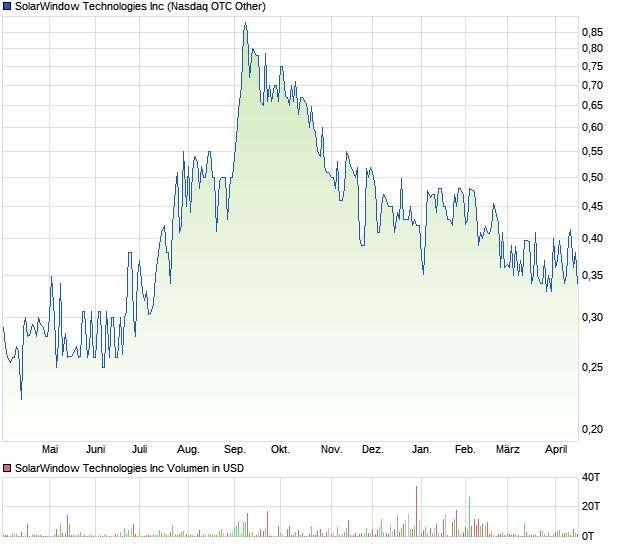Screen dimensions: 620x546
Task: Click the 0,20 price axis value
Action: 592,429
